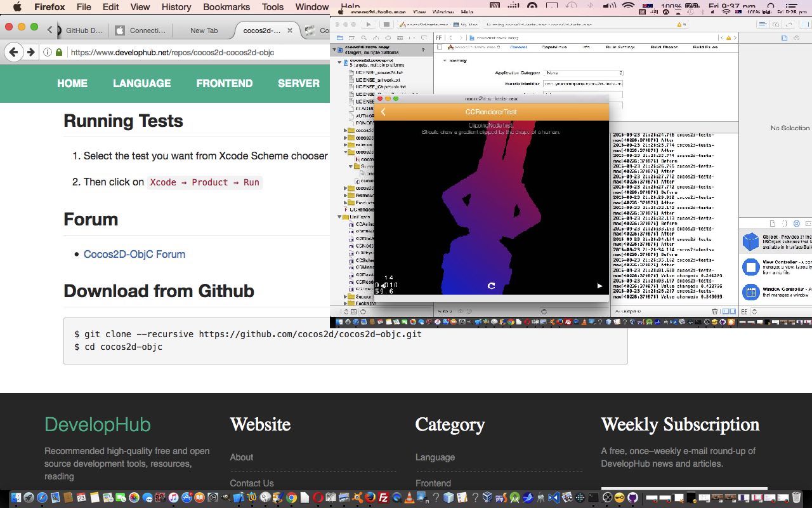Click the reload icon in the test window
The height and width of the screenshot is (508, 812).
pos(491,286)
